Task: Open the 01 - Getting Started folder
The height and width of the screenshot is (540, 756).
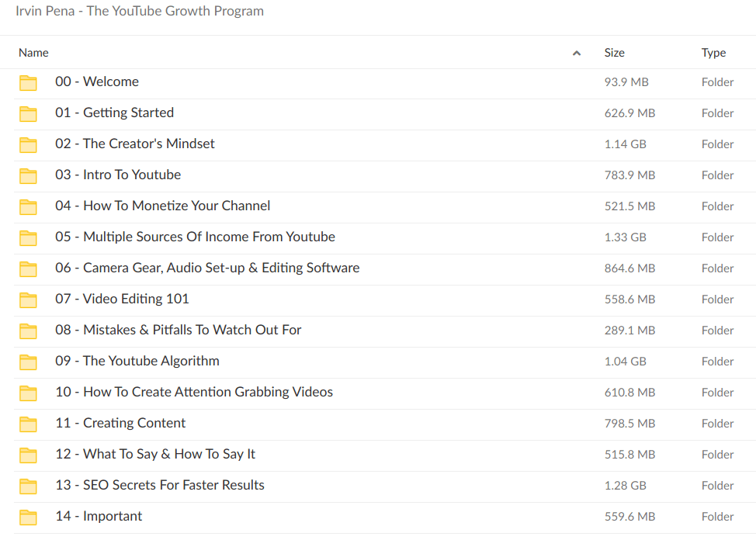Action: (x=114, y=112)
